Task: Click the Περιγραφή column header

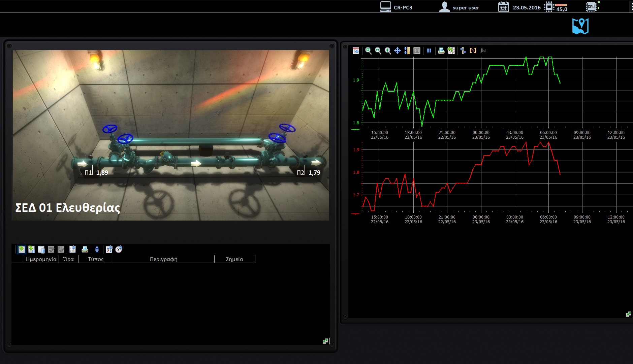Action: [x=163, y=259]
